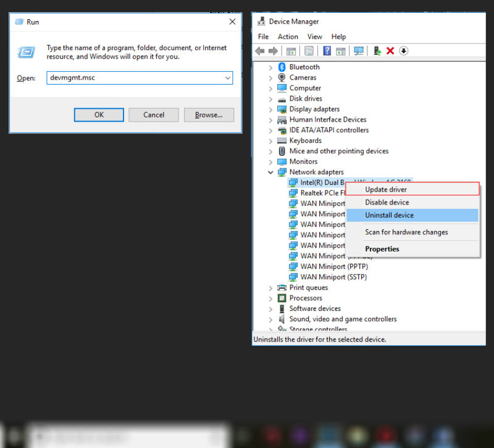Click the Show/Hide console tree toolbar icon
Image resolution: width=494 pixels, height=448 pixels.
click(291, 51)
